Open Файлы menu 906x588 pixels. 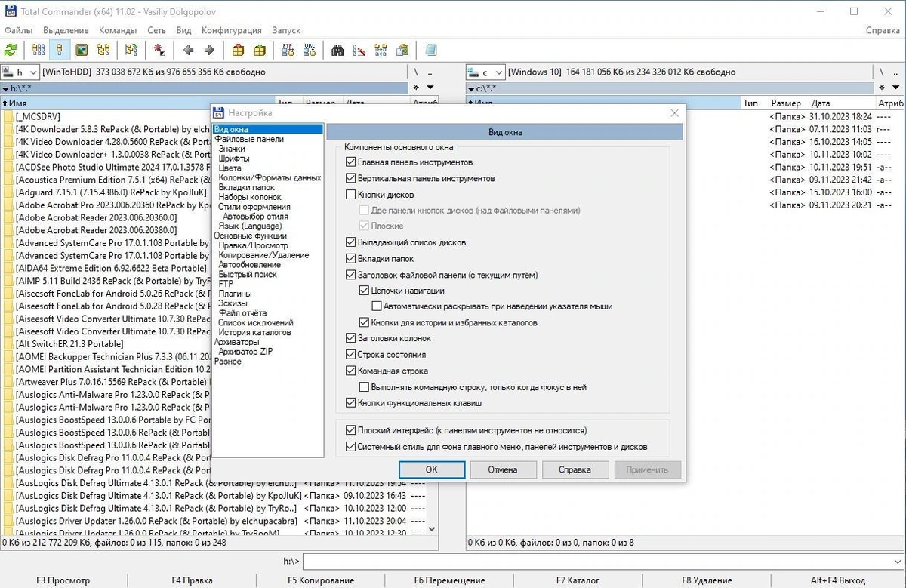pos(18,30)
